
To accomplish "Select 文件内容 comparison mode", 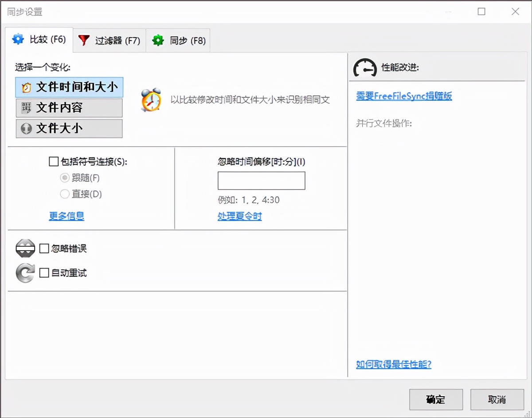I will pos(69,108).
